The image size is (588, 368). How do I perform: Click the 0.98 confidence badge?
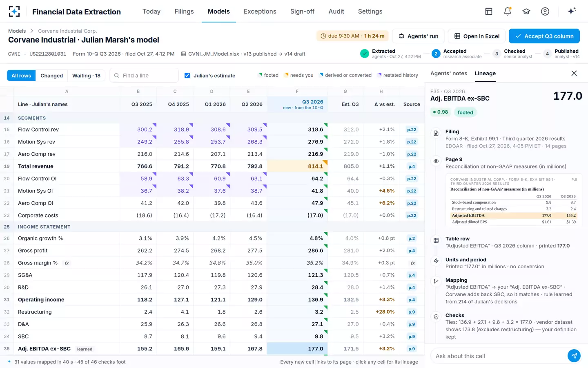click(440, 112)
